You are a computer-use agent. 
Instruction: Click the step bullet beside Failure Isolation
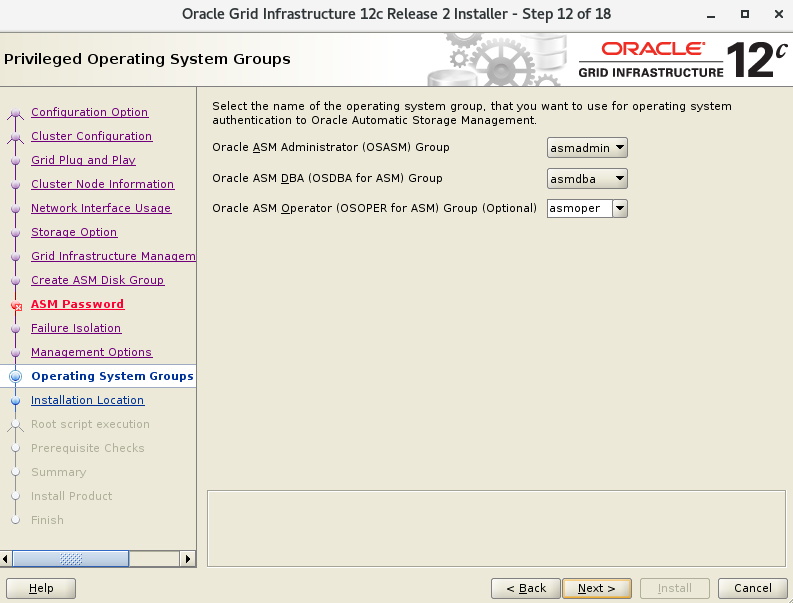16,329
